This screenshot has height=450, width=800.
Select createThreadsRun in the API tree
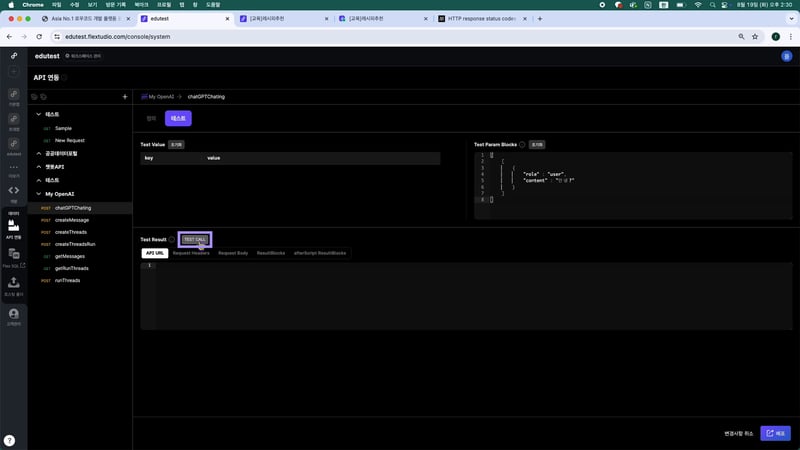[x=75, y=244]
